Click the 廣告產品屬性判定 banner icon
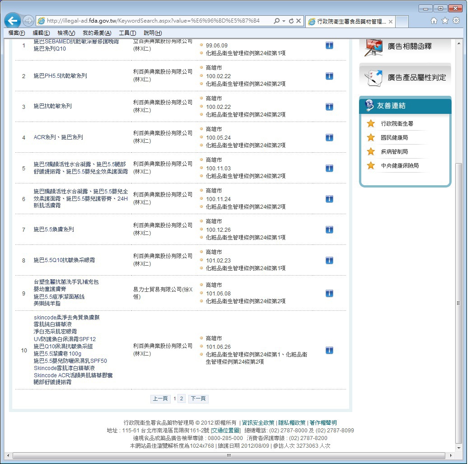The height and width of the screenshot is (464, 476). coord(373,78)
